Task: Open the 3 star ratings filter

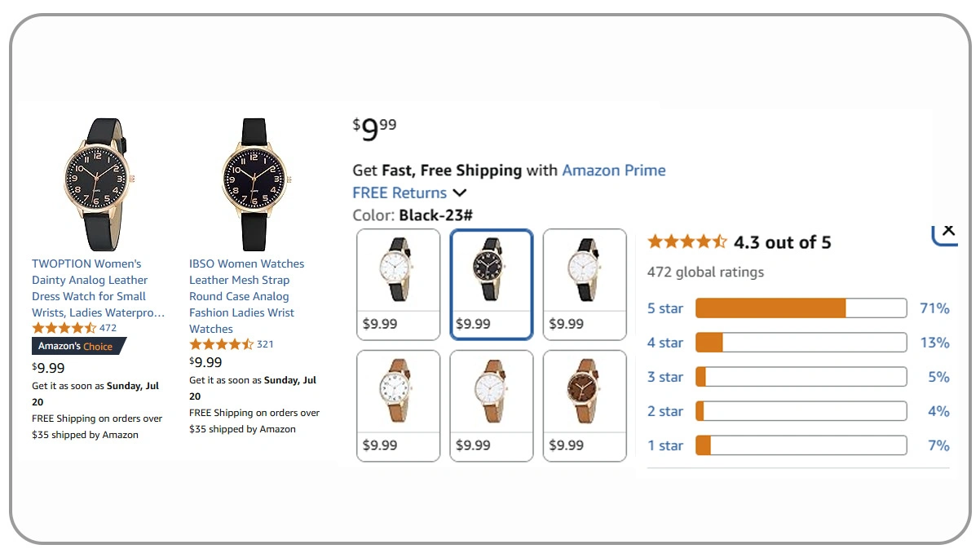Action: (x=665, y=376)
